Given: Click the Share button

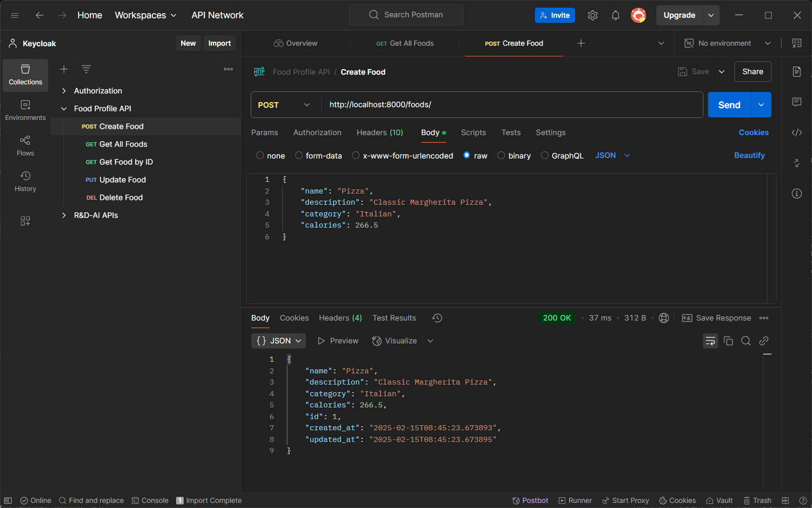Looking at the screenshot, I should pos(753,72).
